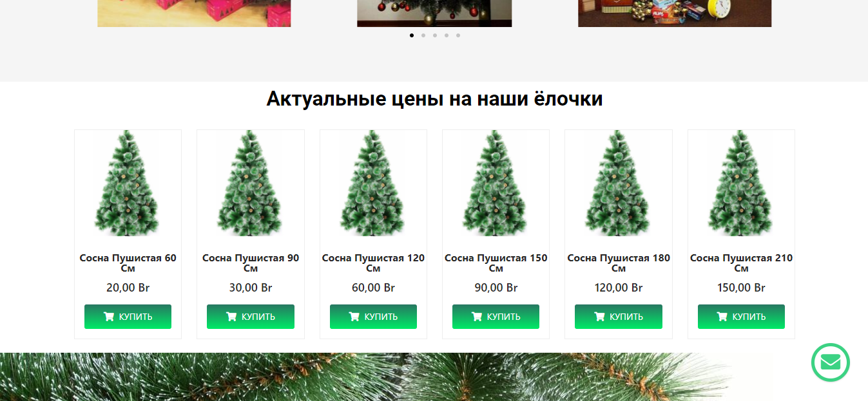Open Сосна Пушистая 60 См product image
The width and height of the screenshot is (868, 401).
click(x=128, y=183)
